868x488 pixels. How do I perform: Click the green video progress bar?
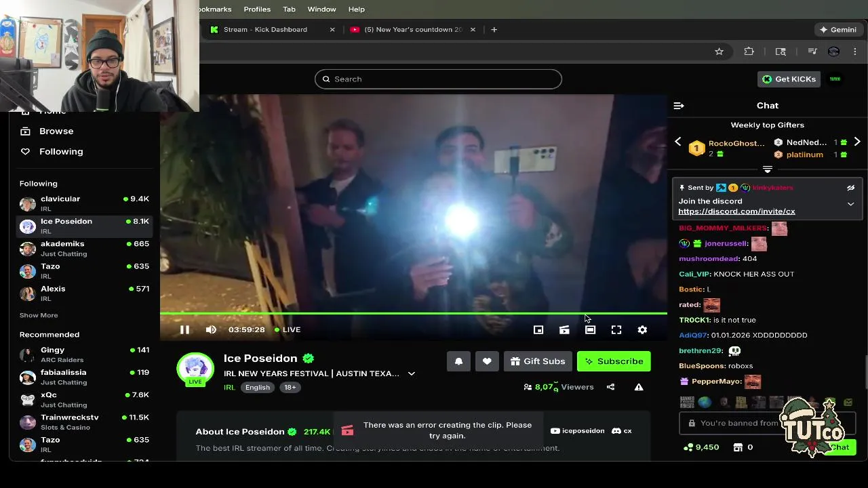(414, 313)
